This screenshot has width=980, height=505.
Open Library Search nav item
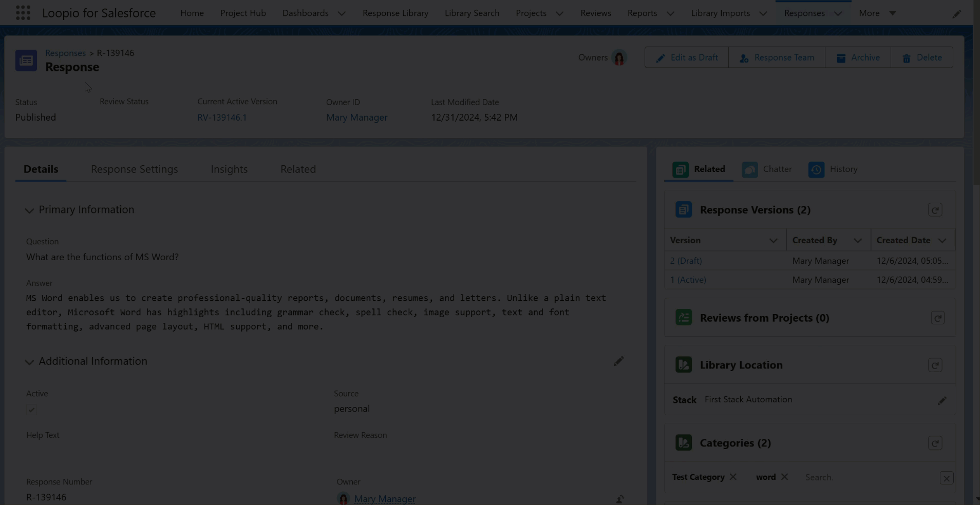pos(472,13)
